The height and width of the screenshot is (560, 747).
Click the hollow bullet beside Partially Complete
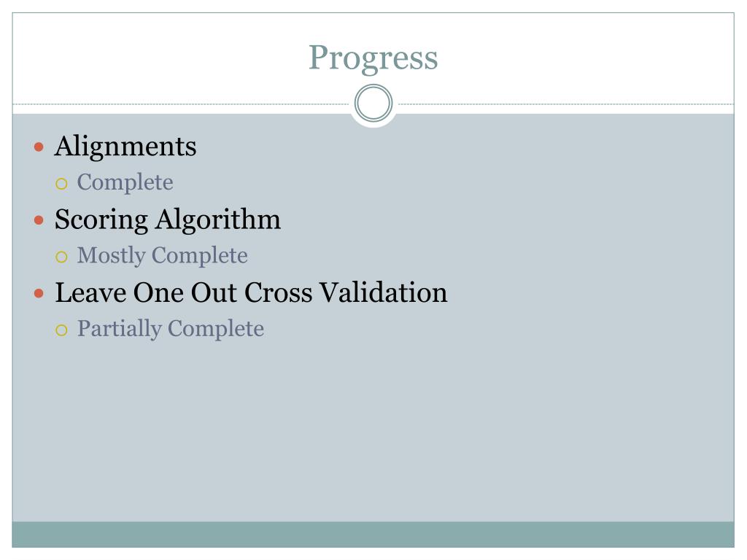[x=61, y=330]
